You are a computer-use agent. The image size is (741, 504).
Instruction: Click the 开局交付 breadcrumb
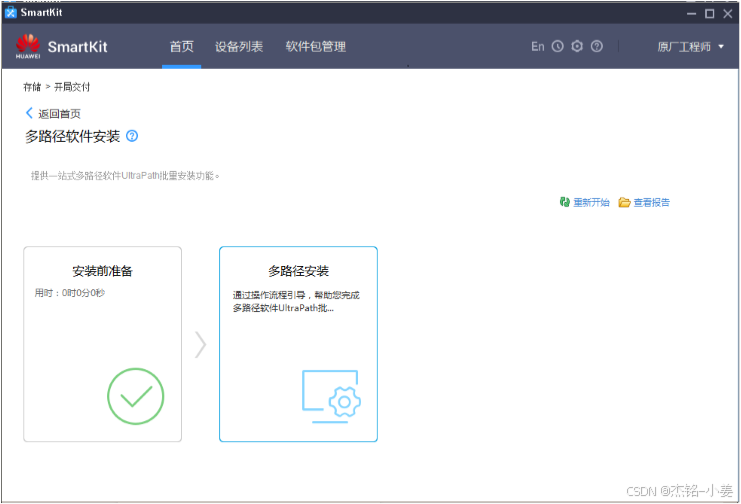[x=72, y=87]
